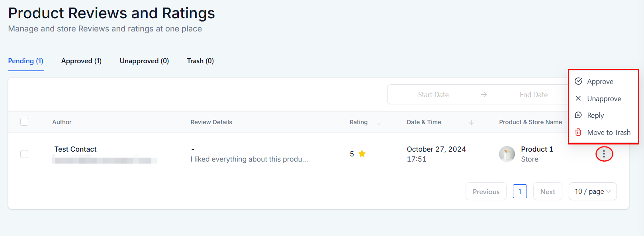Click the Review Details column header
644x236 pixels.
[x=211, y=122]
